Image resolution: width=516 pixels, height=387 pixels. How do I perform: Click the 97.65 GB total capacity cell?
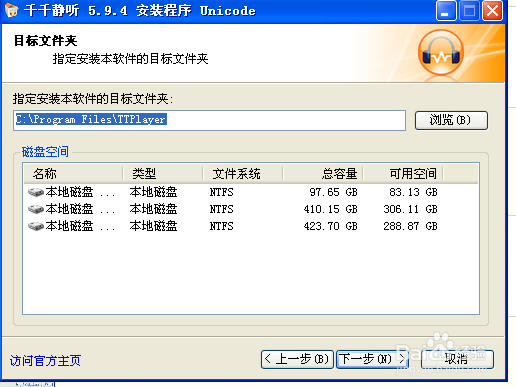click(333, 192)
